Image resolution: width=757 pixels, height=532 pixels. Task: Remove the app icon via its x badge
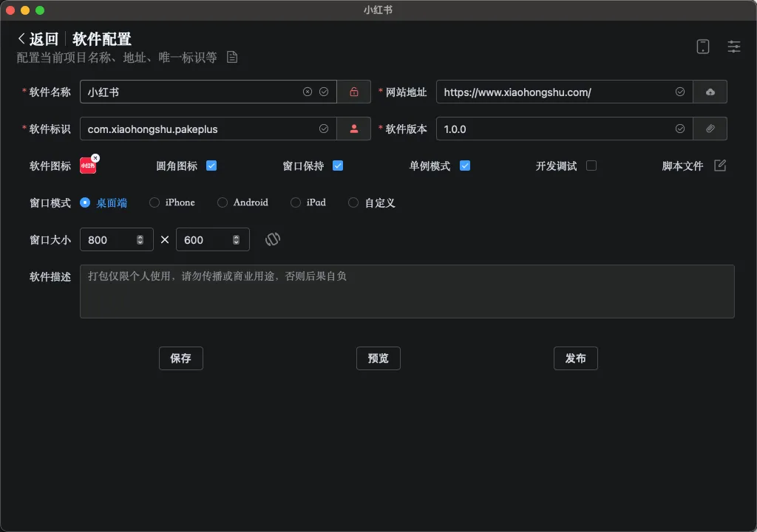95,158
